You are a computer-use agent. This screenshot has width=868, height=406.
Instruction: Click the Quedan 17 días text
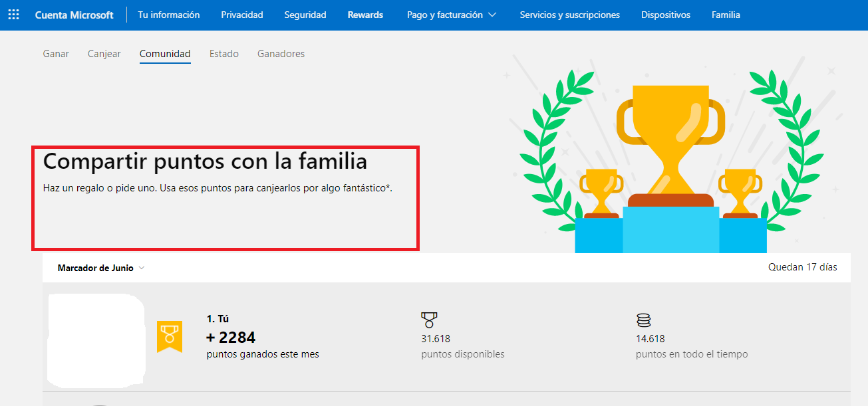pyautogui.click(x=803, y=267)
